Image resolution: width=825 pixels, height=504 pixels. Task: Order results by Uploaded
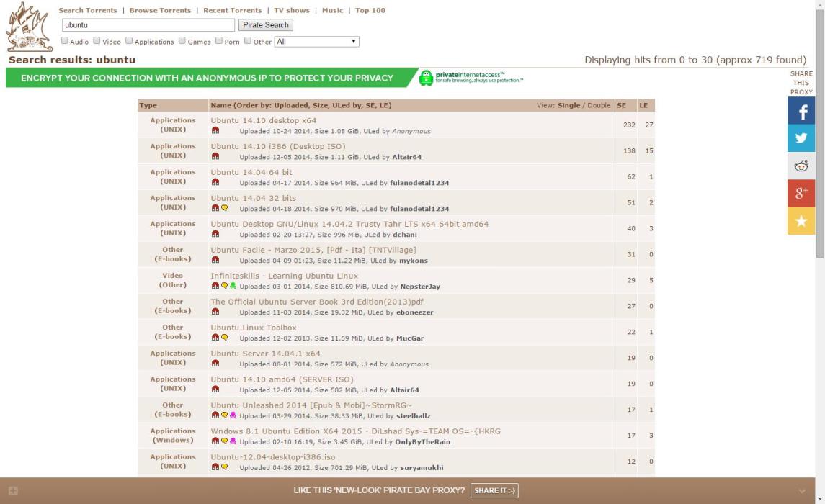[288, 105]
